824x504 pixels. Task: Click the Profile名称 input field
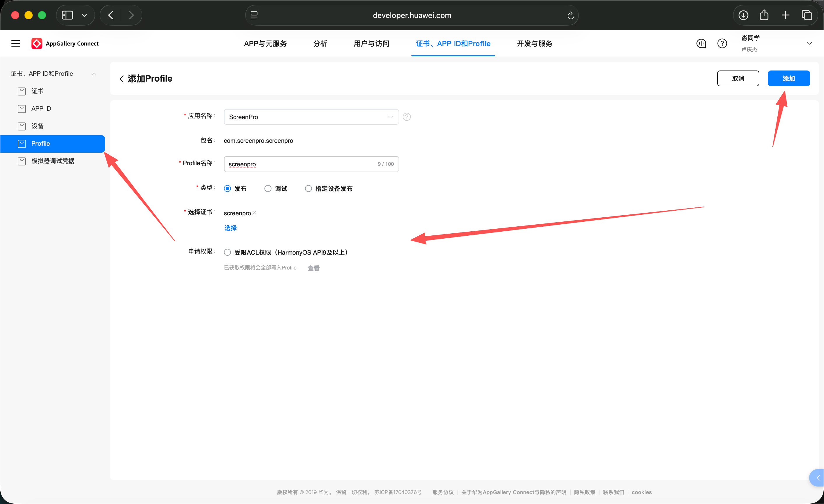[x=311, y=164]
